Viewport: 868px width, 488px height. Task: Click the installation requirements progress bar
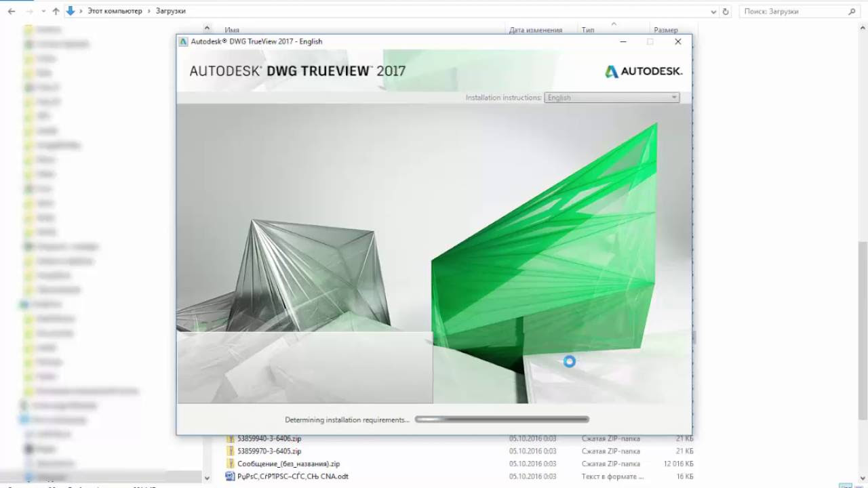502,420
